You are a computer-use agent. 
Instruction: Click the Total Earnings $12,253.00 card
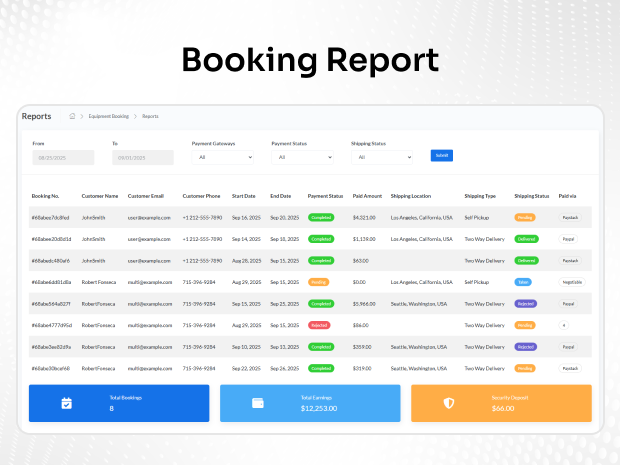[310, 403]
